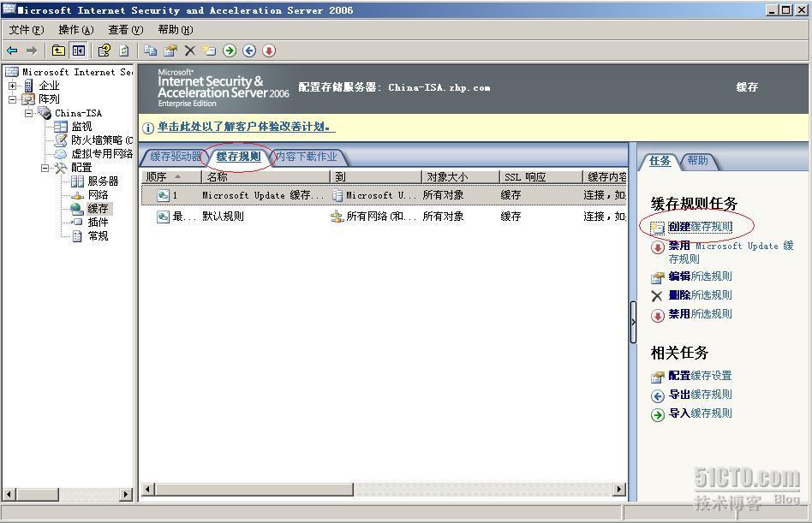This screenshot has width=812, height=523.
Task: Click the 导出缓存规则 link
Action: [x=700, y=395]
